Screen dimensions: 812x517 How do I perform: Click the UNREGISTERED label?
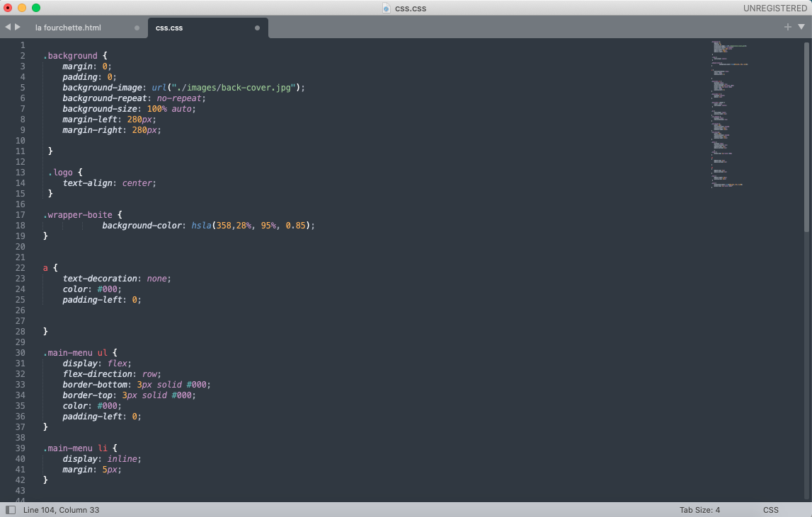(x=774, y=8)
